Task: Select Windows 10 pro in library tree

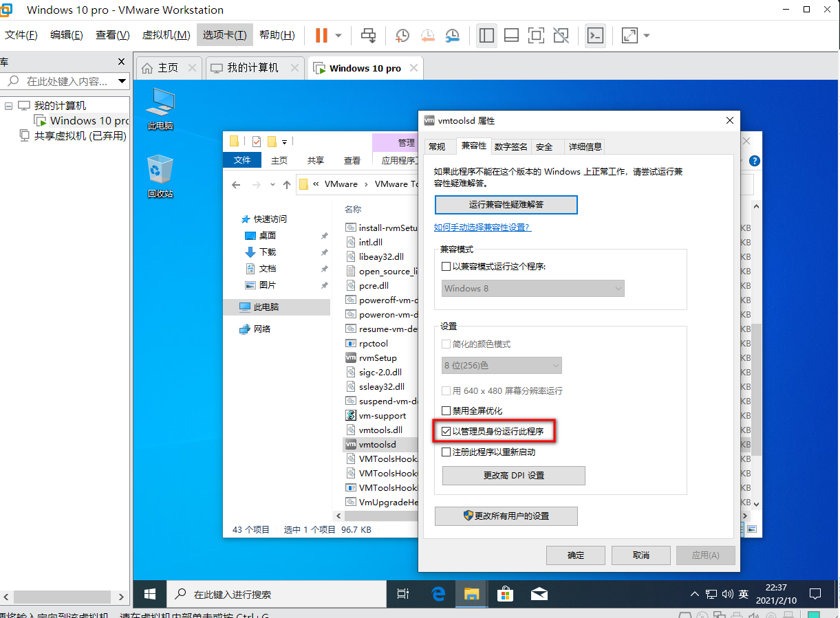Action: pyautogui.click(x=82, y=120)
